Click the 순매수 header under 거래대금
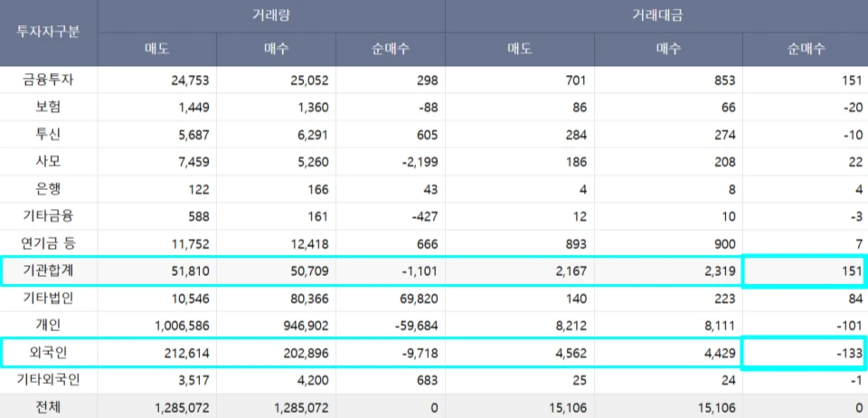The width and height of the screenshot is (868, 418). [805, 49]
